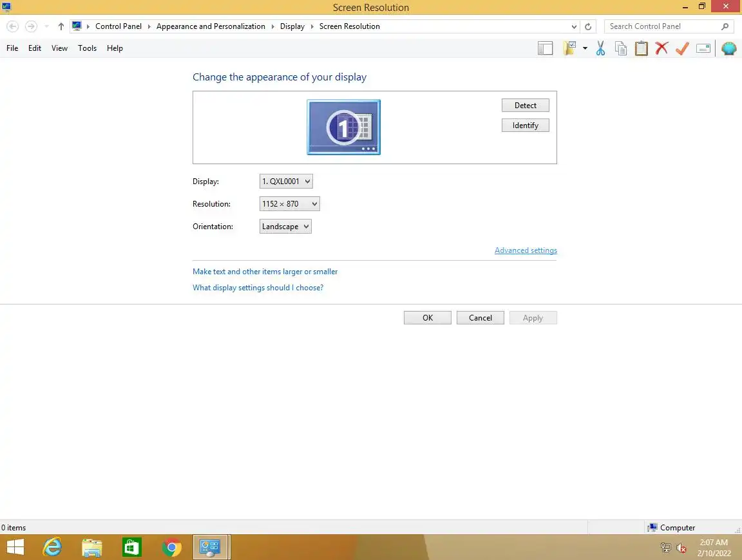Expand the arrow after Appearance and Personalization
This screenshot has width=742, height=560.
[272, 26]
